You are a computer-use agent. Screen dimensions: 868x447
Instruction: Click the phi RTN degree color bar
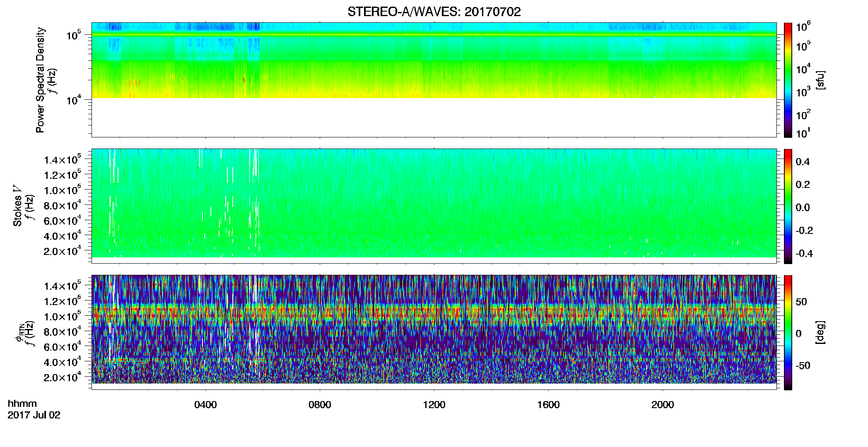(x=788, y=332)
